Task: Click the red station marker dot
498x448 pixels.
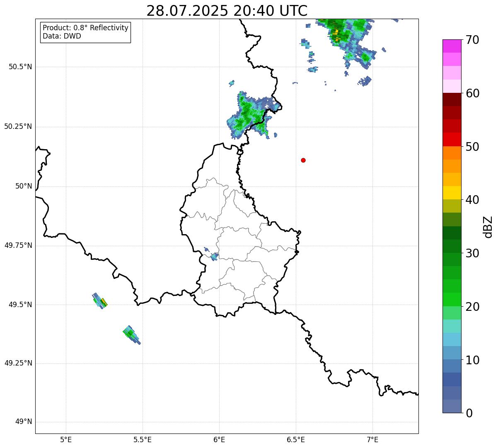Action: click(303, 160)
